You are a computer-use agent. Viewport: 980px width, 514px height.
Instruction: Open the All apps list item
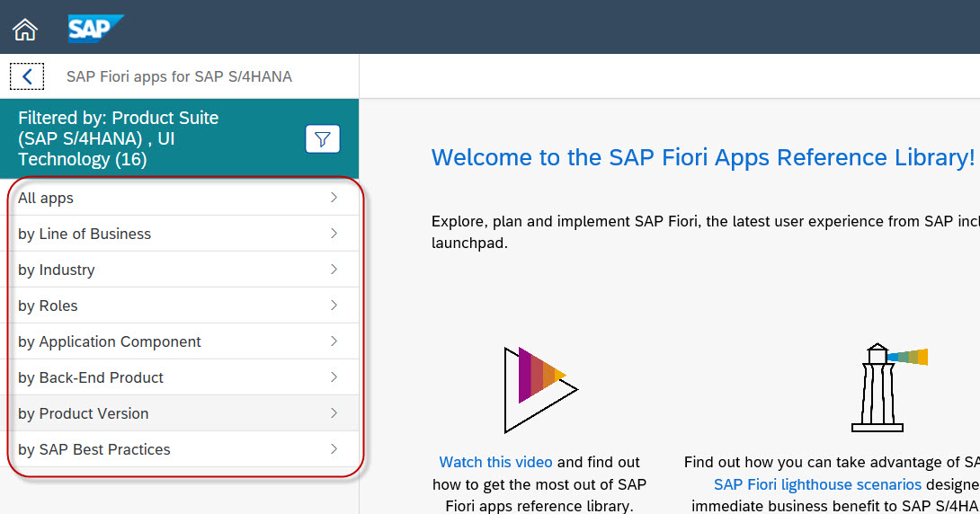180,198
